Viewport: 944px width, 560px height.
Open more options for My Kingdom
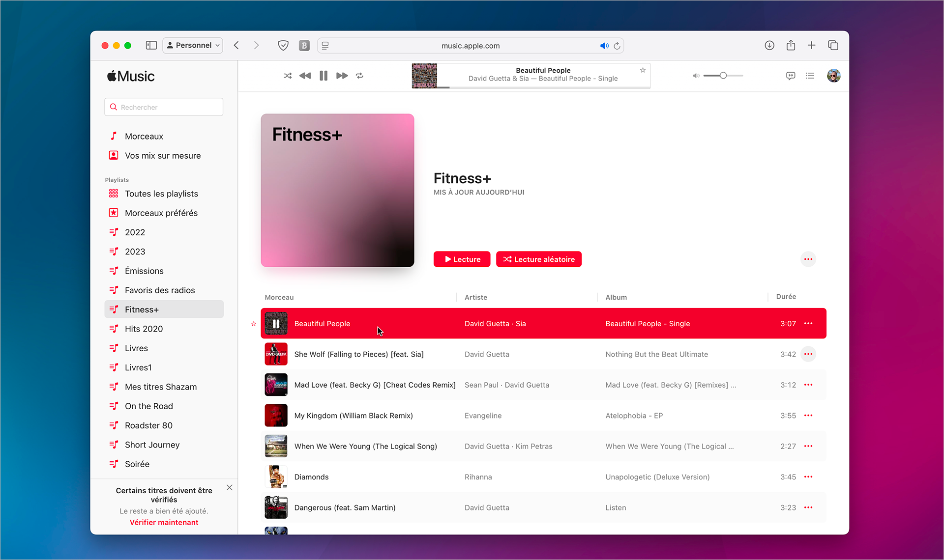[x=808, y=416]
